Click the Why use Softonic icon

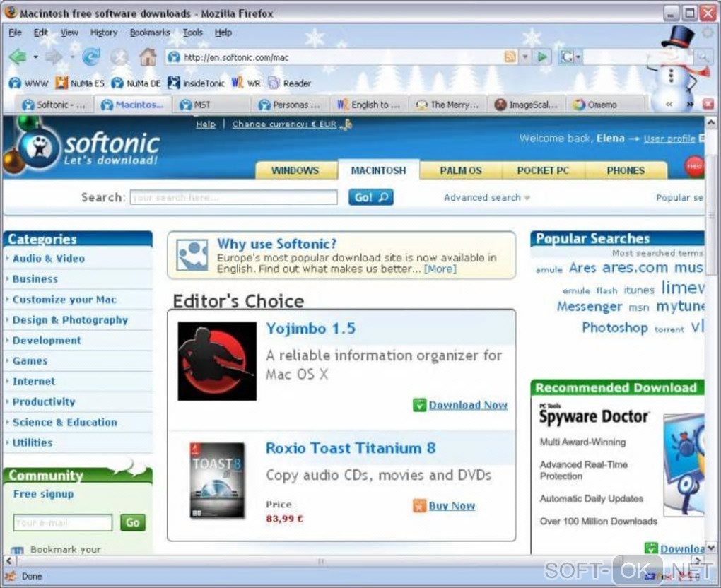pyautogui.click(x=192, y=254)
